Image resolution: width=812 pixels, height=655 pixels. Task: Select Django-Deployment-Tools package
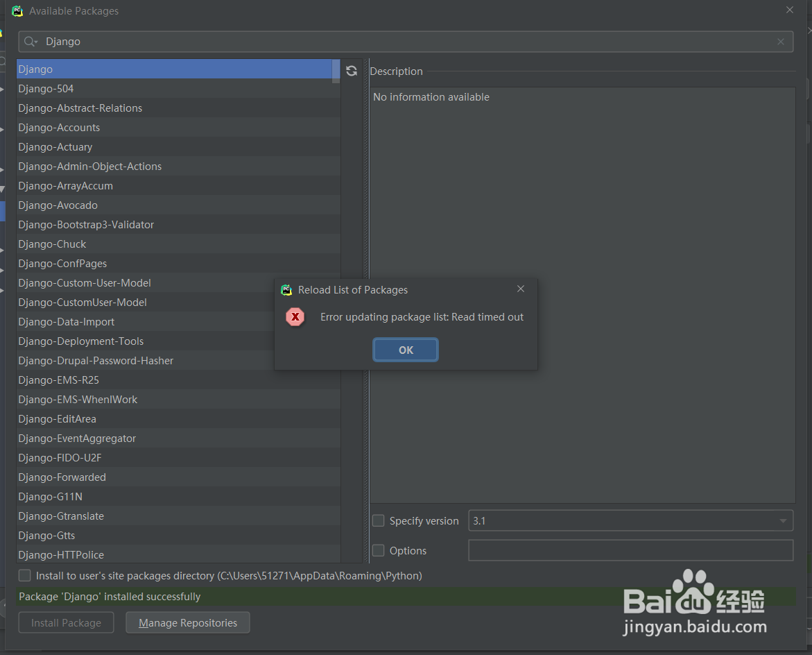click(x=145, y=341)
